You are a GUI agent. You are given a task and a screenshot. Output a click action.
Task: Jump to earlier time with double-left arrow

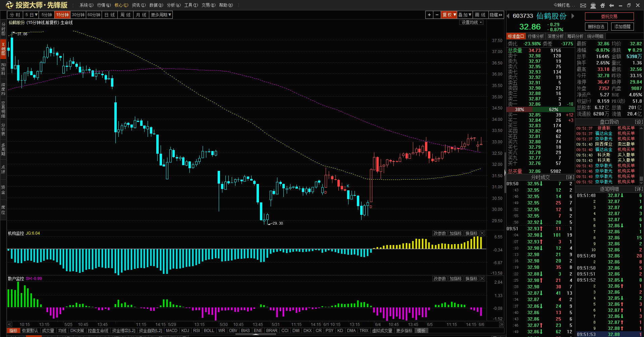pos(10,325)
